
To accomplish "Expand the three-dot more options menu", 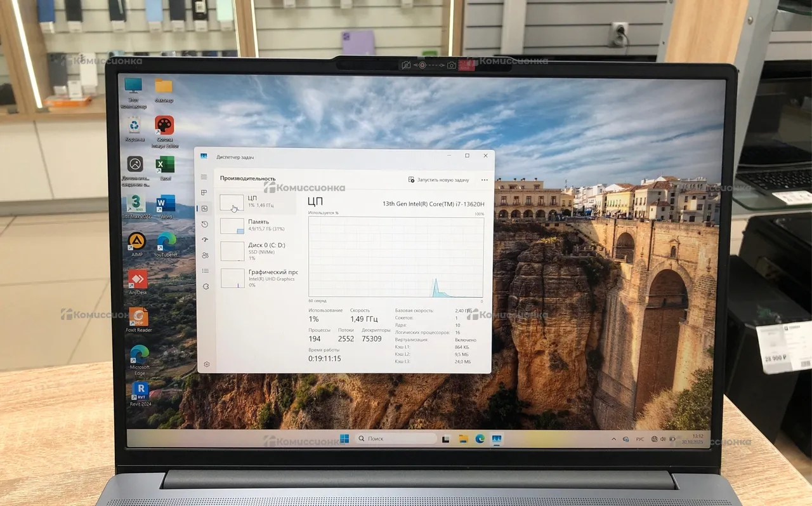I will tap(485, 180).
